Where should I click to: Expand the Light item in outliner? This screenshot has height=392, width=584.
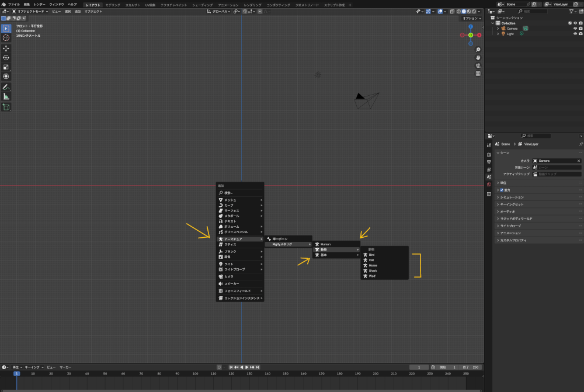[498, 34]
